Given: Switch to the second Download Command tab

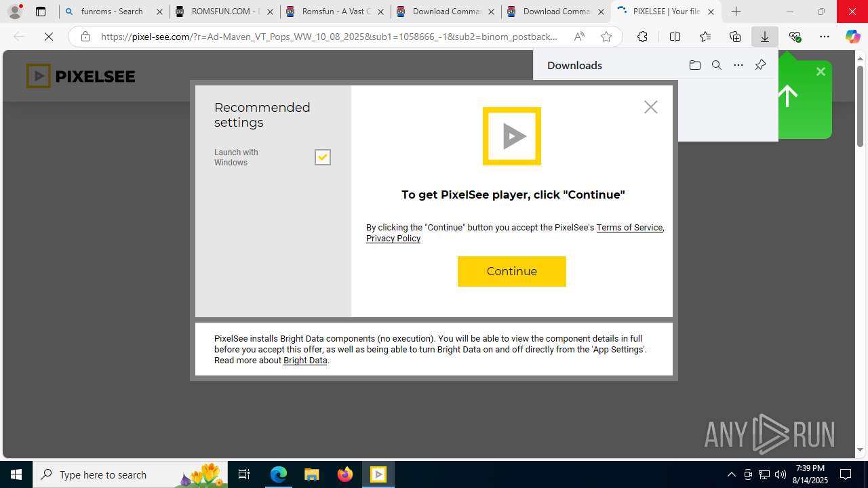Looking at the screenshot, I should 556,12.
